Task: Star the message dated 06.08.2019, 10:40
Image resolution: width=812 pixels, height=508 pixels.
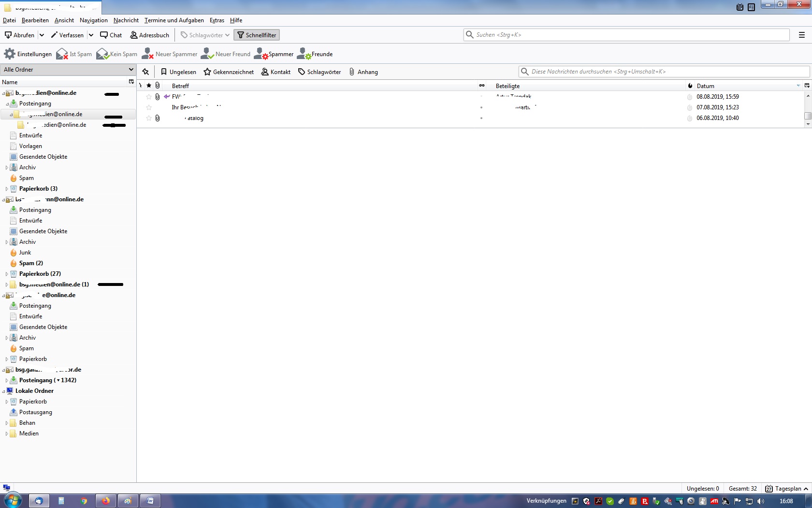Action: [x=149, y=118]
